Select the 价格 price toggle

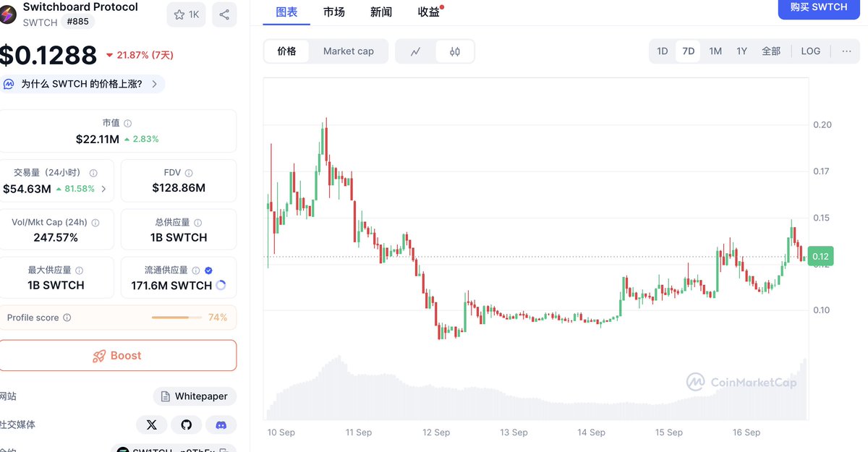pos(286,51)
